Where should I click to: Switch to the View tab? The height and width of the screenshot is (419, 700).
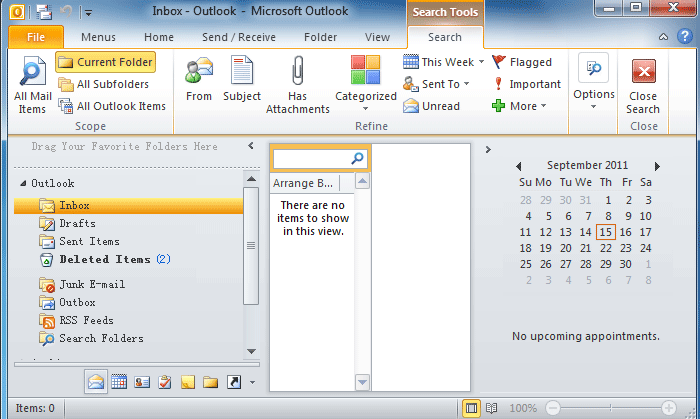(x=377, y=37)
